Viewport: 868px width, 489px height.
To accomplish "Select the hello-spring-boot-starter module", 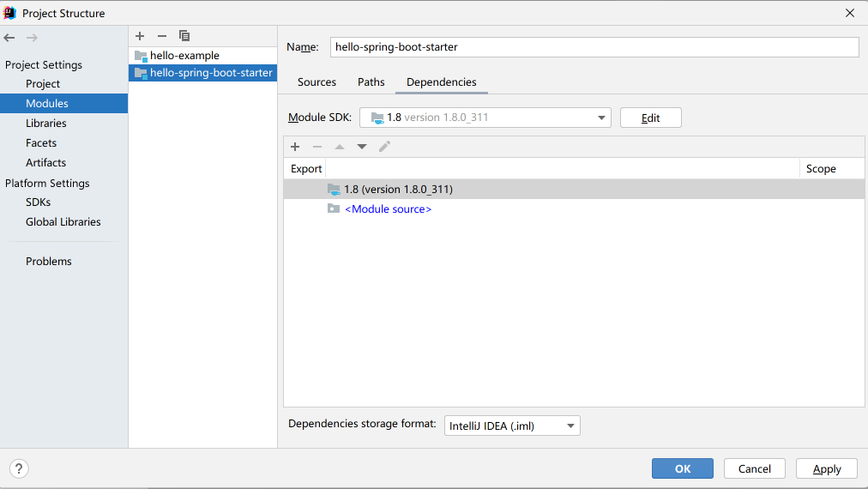I will tap(202, 73).
